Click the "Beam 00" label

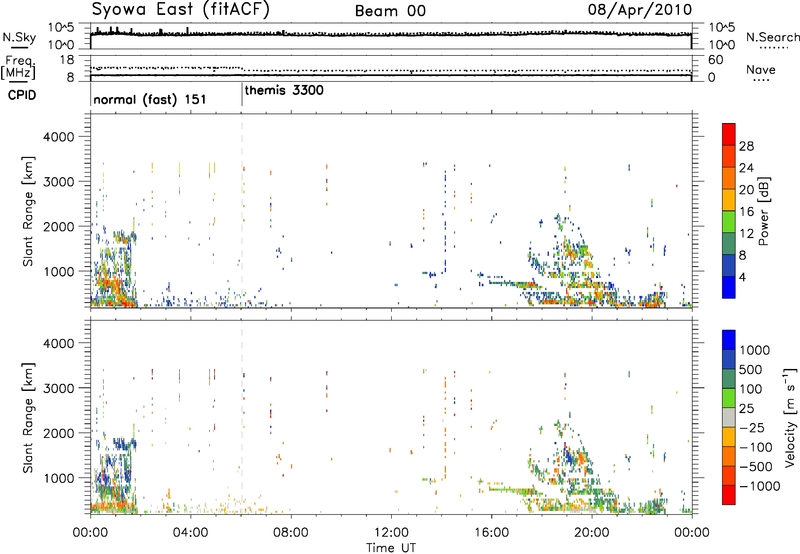coord(390,11)
